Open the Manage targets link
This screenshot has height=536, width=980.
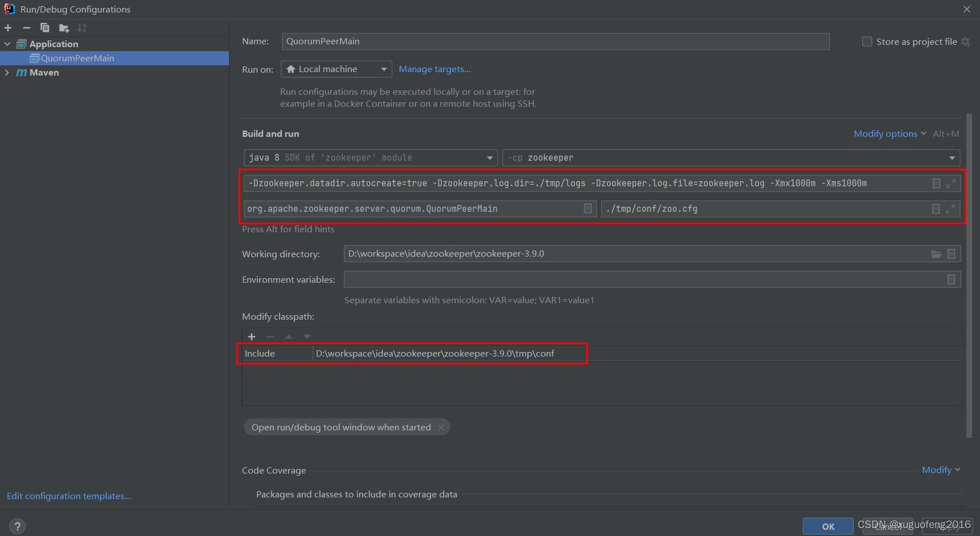tap(435, 69)
